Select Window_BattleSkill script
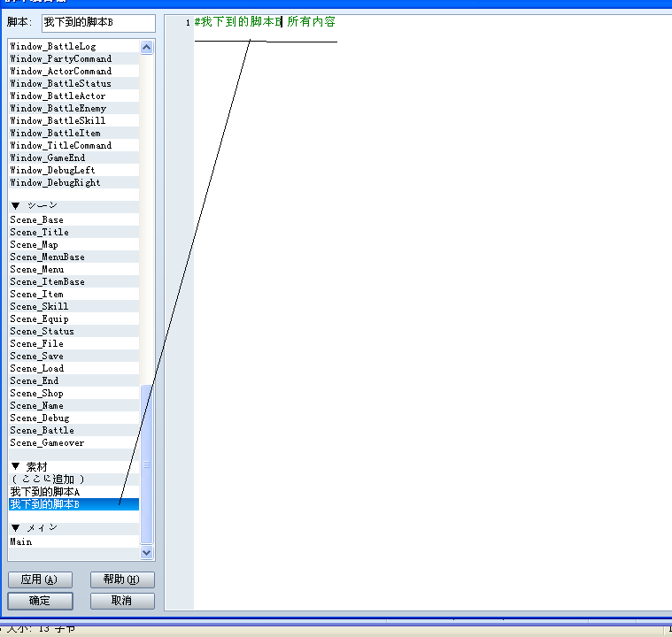Image resolution: width=672 pixels, height=637 pixels. point(73,121)
